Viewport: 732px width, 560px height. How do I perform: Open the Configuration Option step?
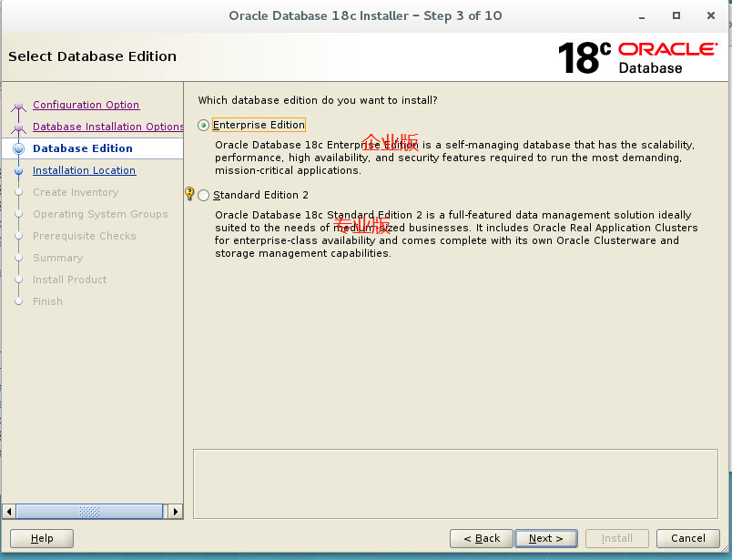coord(86,105)
